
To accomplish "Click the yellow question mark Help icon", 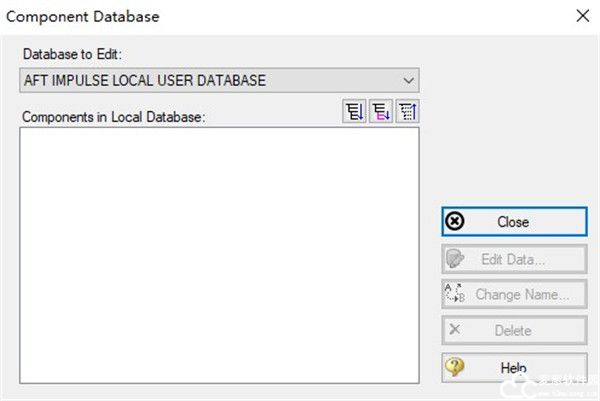I will click(455, 367).
